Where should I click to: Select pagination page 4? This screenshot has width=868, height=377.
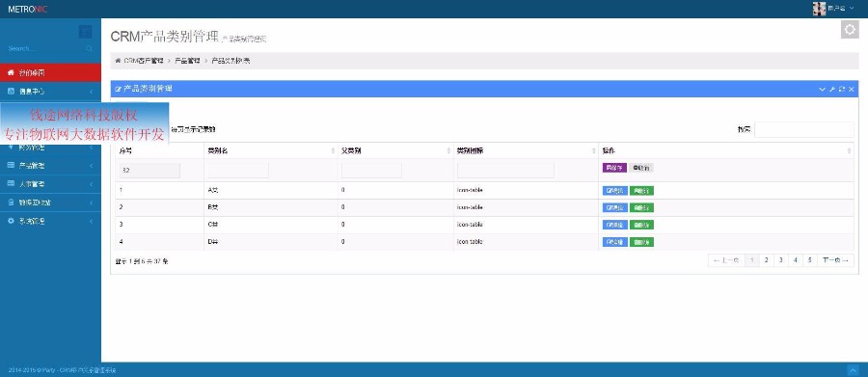pos(795,260)
